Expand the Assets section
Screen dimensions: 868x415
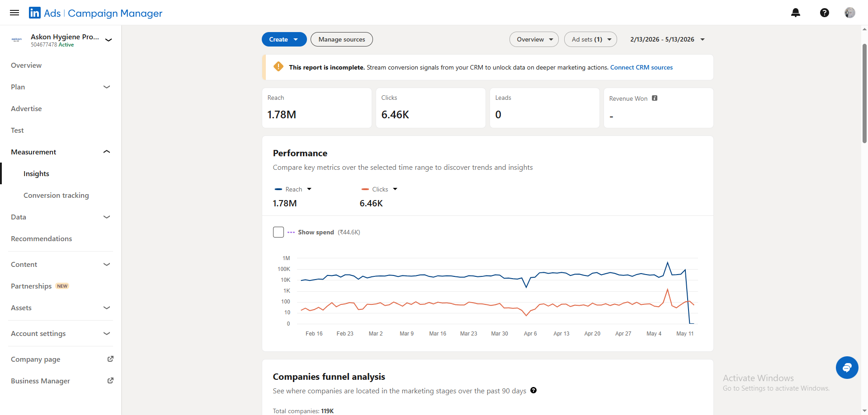[x=107, y=308]
